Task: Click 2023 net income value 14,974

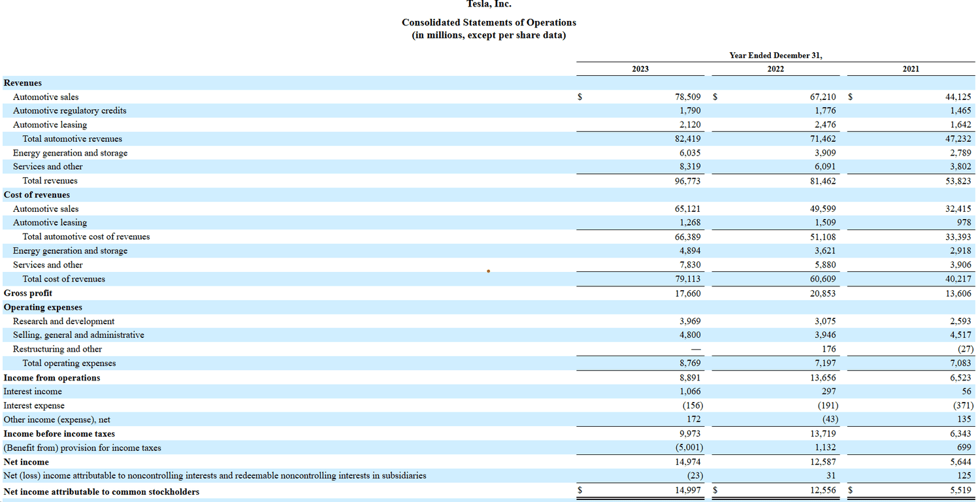Action: coord(687,461)
